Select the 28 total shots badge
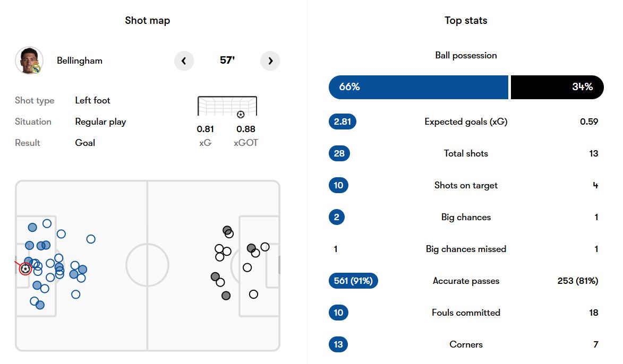The height and width of the screenshot is (364, 623). tap(339, 153)
